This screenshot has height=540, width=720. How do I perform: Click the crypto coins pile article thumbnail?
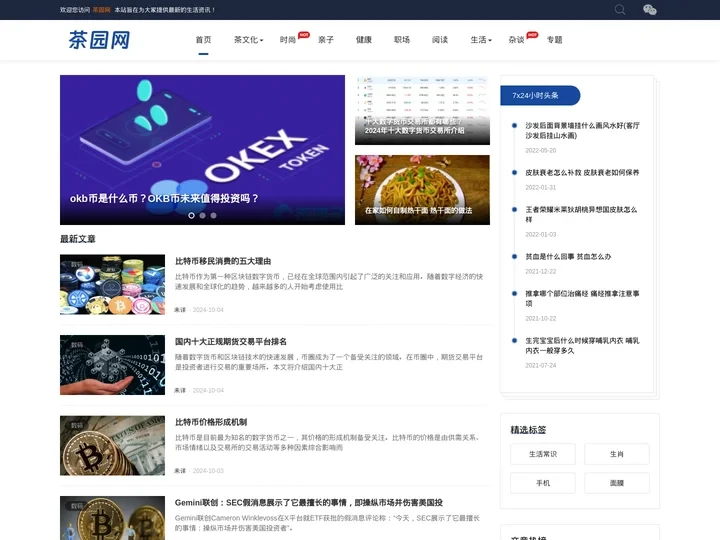[x=112, y=284]
